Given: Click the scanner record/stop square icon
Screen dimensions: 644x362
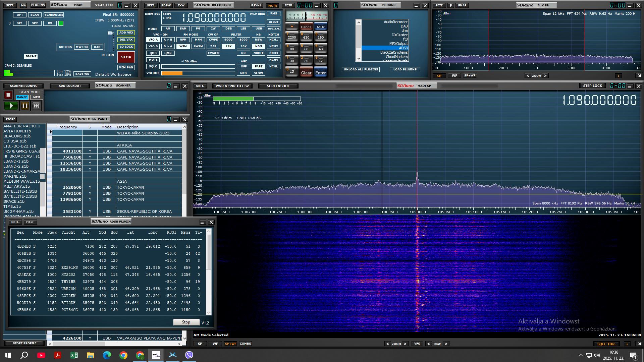Looking at the screenshot, I should 8,95.
